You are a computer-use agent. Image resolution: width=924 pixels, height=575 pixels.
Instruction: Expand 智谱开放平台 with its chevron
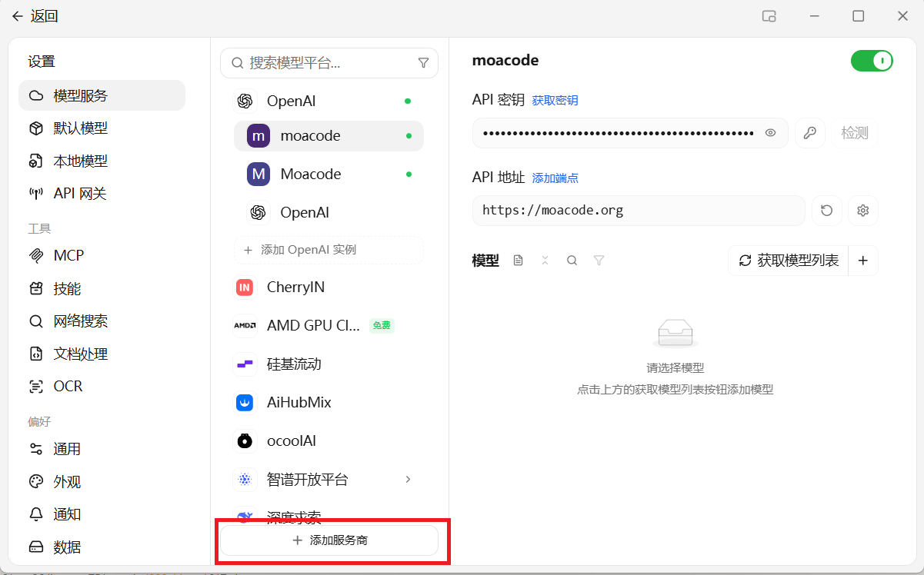[408, 479]
